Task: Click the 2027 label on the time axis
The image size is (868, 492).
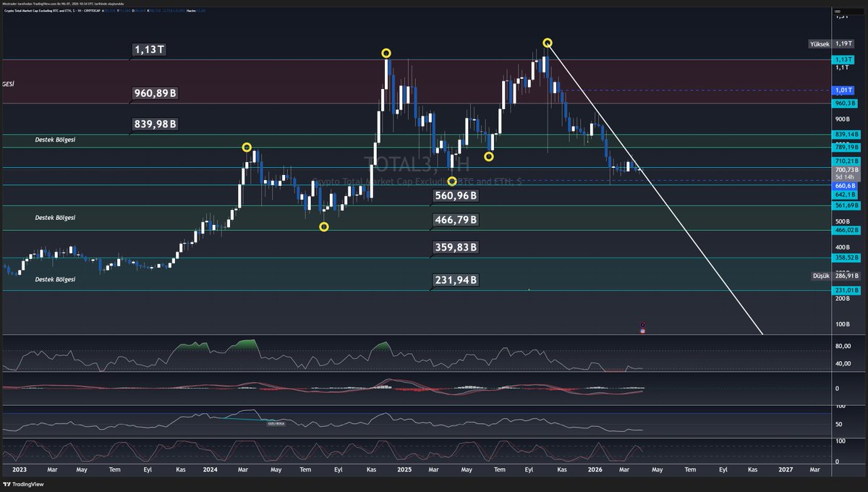Action: coord(786,469)
